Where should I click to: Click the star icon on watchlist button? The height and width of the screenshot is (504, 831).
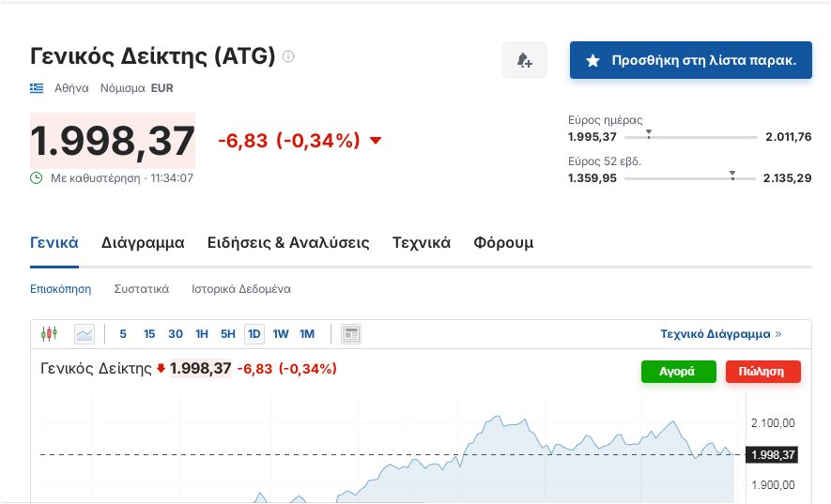pyautogui.click(x=592, y=60)
